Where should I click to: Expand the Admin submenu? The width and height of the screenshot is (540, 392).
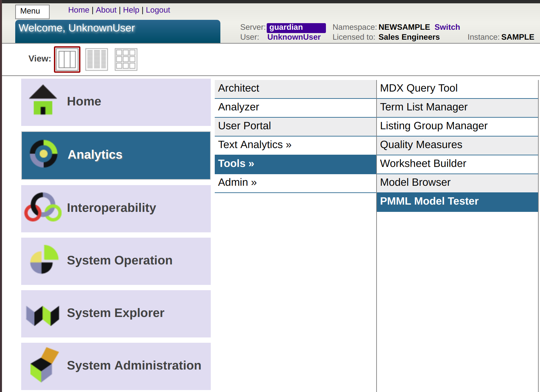237,182
